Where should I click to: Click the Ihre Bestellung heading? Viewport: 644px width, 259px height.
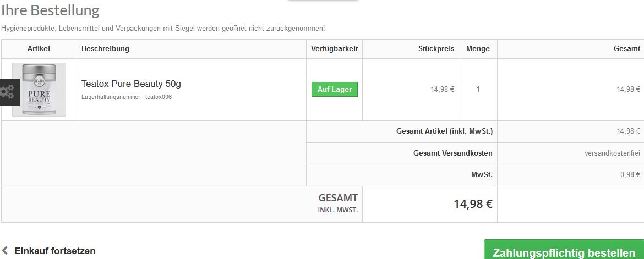click(x=50, y=10)
